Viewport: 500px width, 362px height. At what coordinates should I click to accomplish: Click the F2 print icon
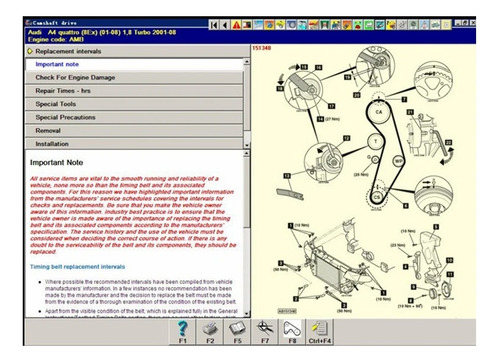tap(210, 331)
